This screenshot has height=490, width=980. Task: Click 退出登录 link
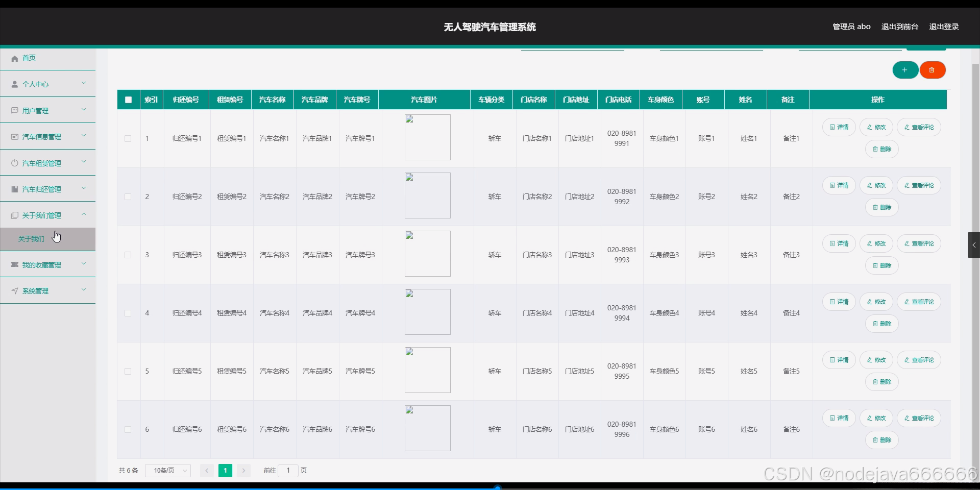pos(944,27)
